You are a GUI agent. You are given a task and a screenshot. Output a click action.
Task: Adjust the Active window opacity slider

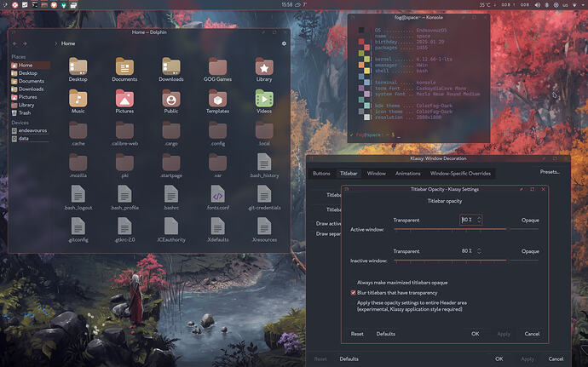pos(466,229)
